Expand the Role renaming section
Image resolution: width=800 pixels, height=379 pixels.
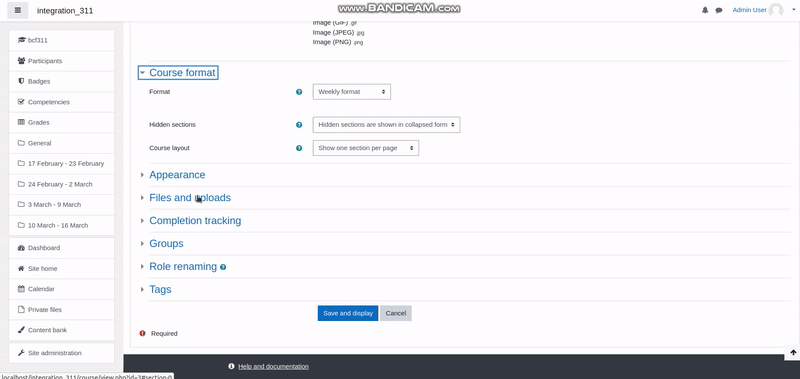(183, 266)
